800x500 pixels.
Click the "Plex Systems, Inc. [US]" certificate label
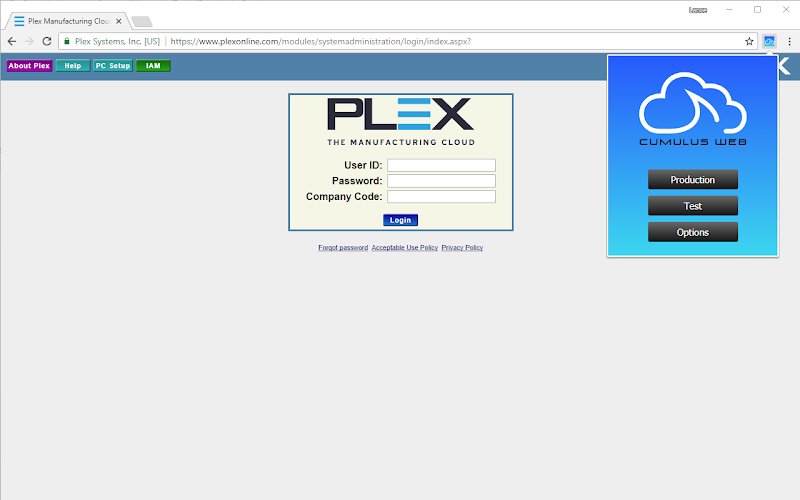(x=117, y=41)
